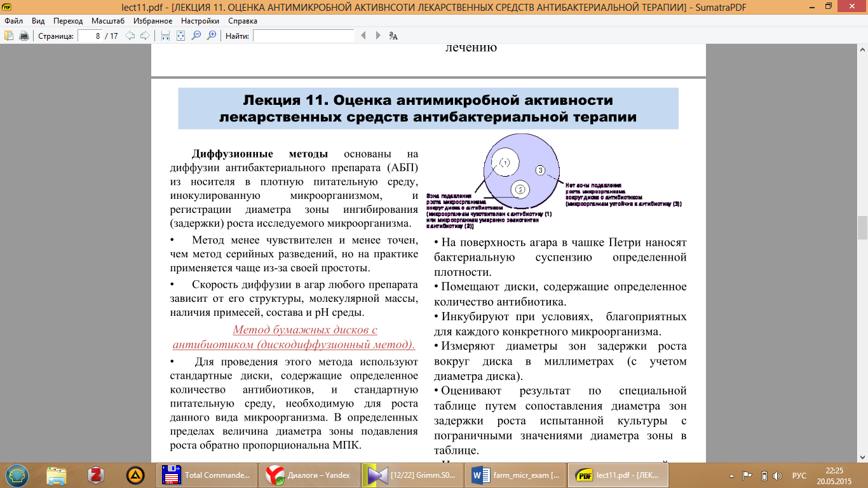Viewport: 868px width, 488px height.
Task: Click 'Для проведения этого метода' paragraph
Action: point(294,403)
